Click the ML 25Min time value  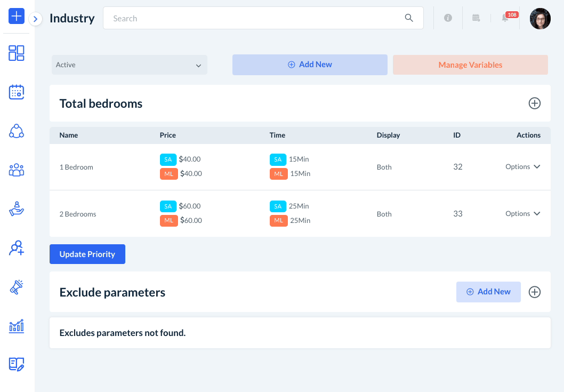point(300,220)
